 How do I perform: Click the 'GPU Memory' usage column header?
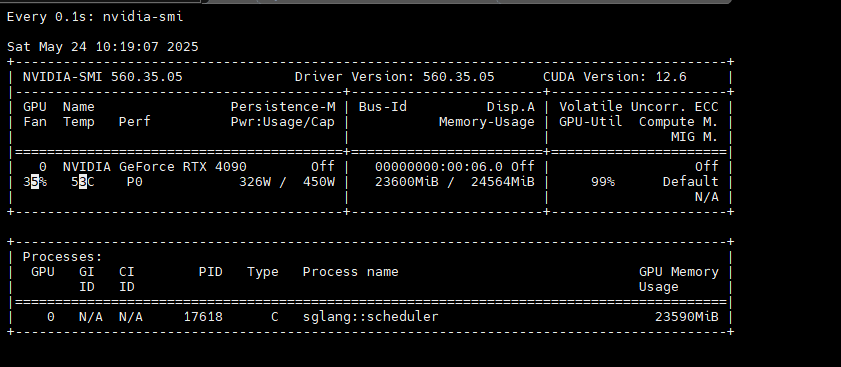(x=678, y=272)
